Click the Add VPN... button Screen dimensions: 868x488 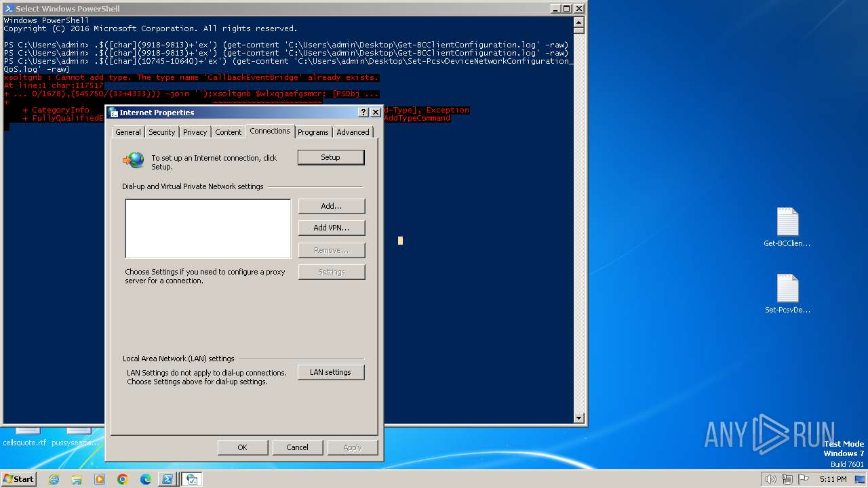[332, 228]
